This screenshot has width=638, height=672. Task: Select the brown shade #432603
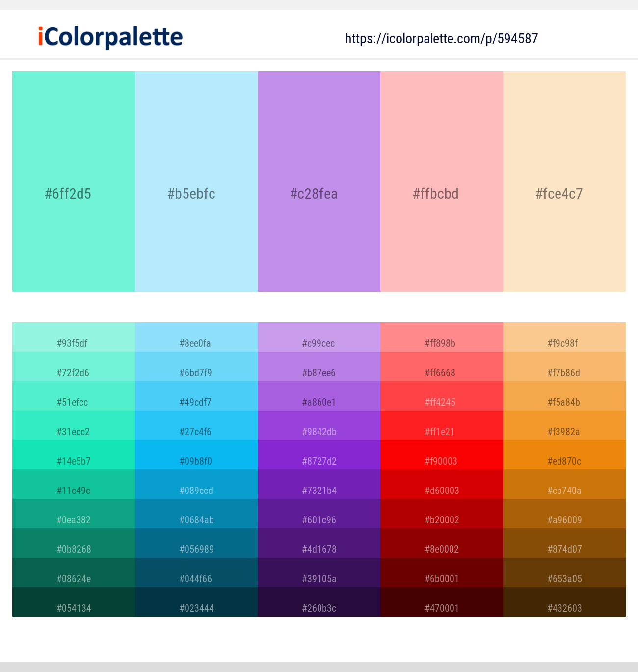(564, 608)
